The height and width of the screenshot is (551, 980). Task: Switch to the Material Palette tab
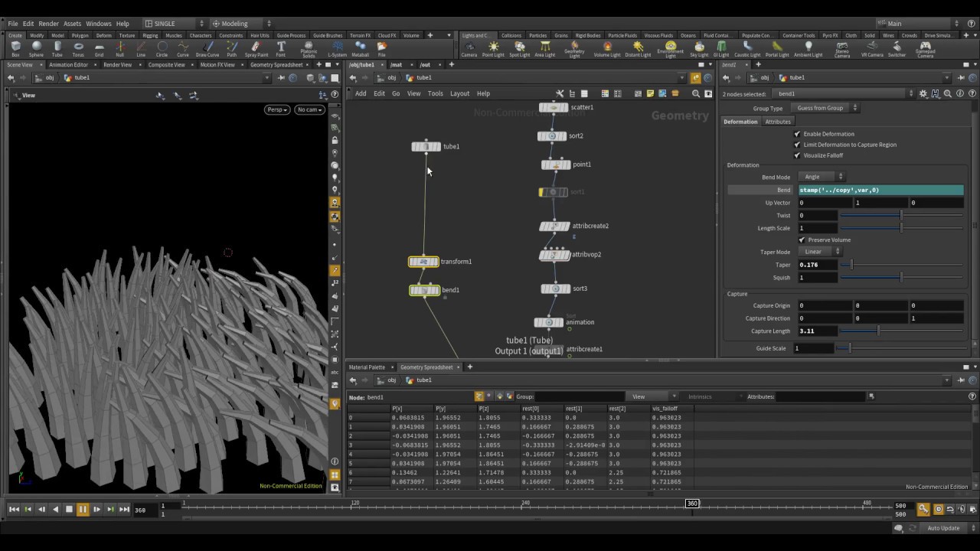[x=367, y=367]
